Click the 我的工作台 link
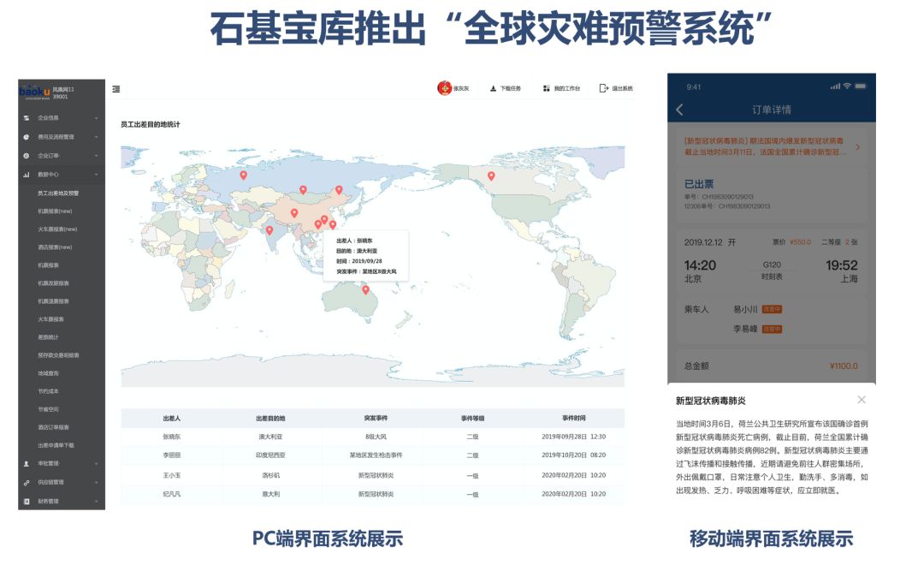Viewport: 924px width, 571px height. point(566,88)
